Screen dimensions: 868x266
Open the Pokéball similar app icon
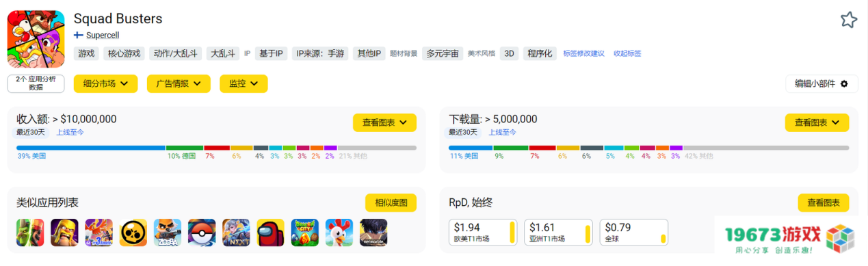(x=202, y=232)
